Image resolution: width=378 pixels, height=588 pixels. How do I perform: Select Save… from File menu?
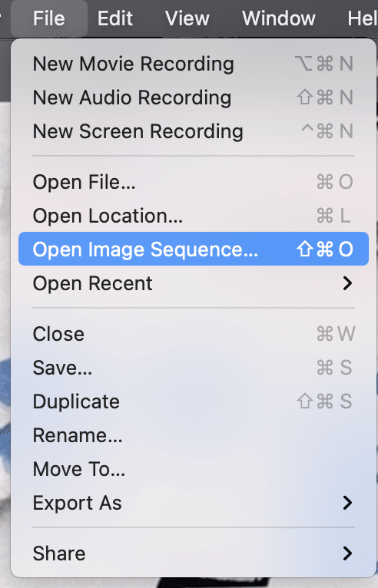pos(194,368)
